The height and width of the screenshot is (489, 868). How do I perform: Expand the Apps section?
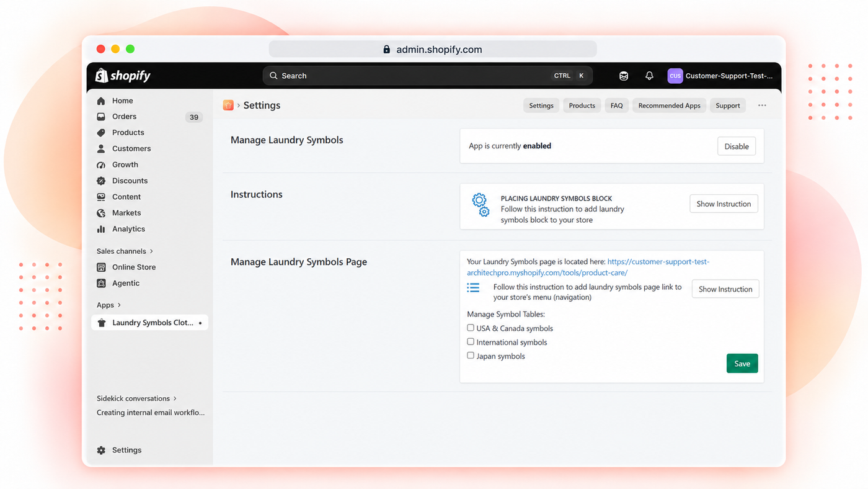click(x=108, y=305)
